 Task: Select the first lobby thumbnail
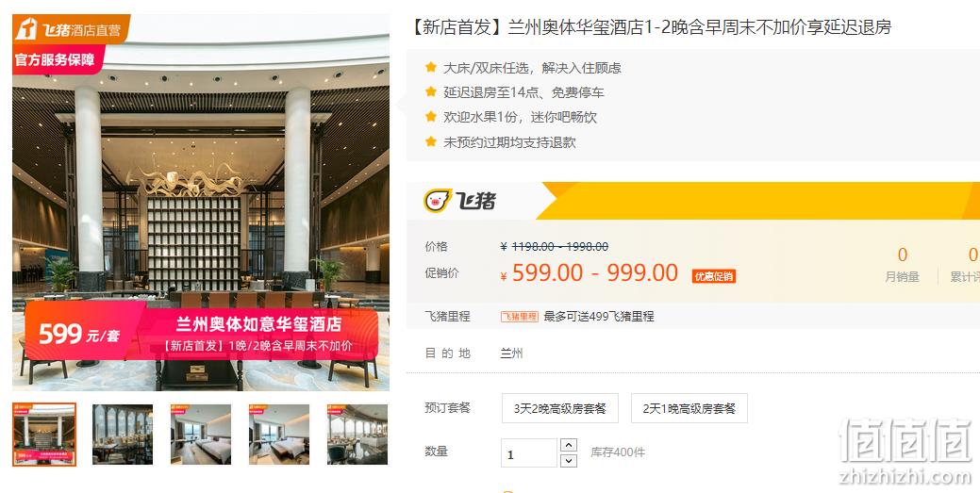(x=44, y=435)
